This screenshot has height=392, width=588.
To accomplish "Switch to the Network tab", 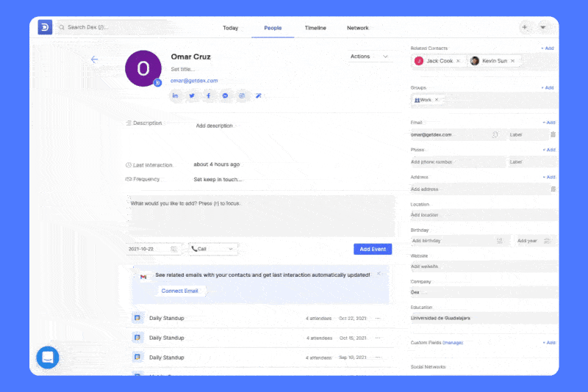I will [x=358, y=28].
